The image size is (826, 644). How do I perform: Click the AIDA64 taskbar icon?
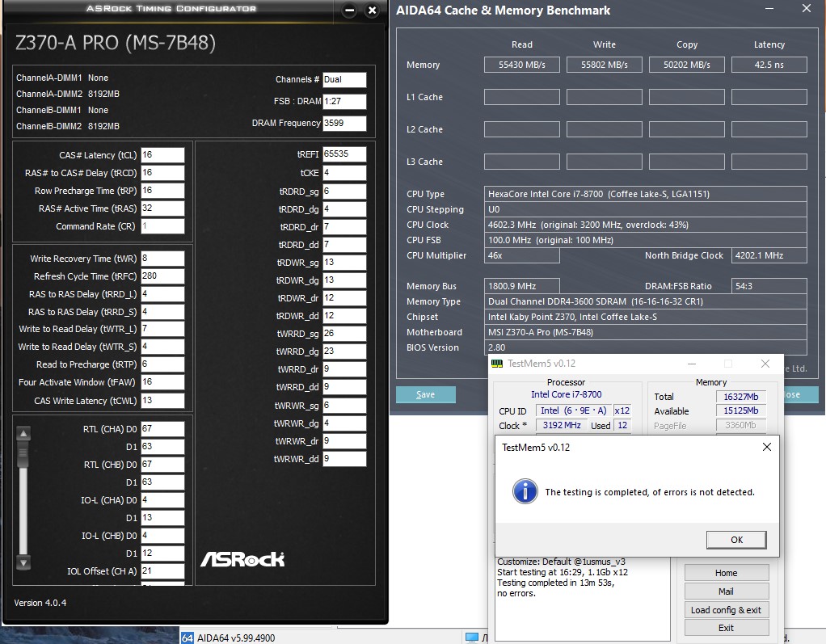click(187, 638)
